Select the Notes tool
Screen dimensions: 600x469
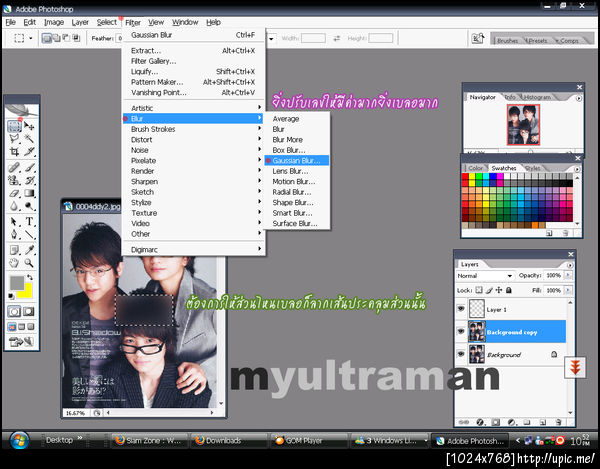point(15,250)
